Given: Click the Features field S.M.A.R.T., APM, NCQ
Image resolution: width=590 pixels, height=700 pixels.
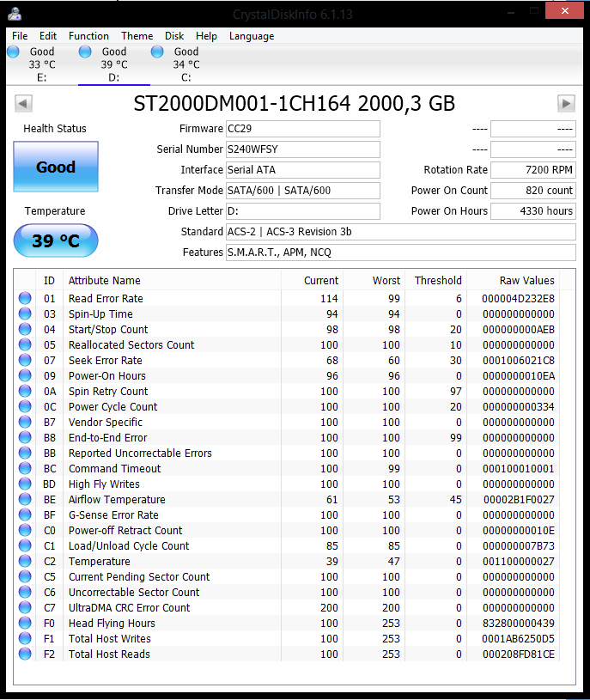Looking at the screenshot, I should (401, 253).
